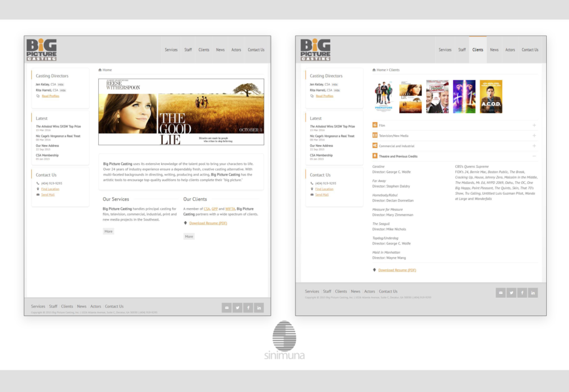This screenshot has height=392, width=569.
Task: Click the IMDb badge next to Rita Harrell in left page
Action: point(63,91)
